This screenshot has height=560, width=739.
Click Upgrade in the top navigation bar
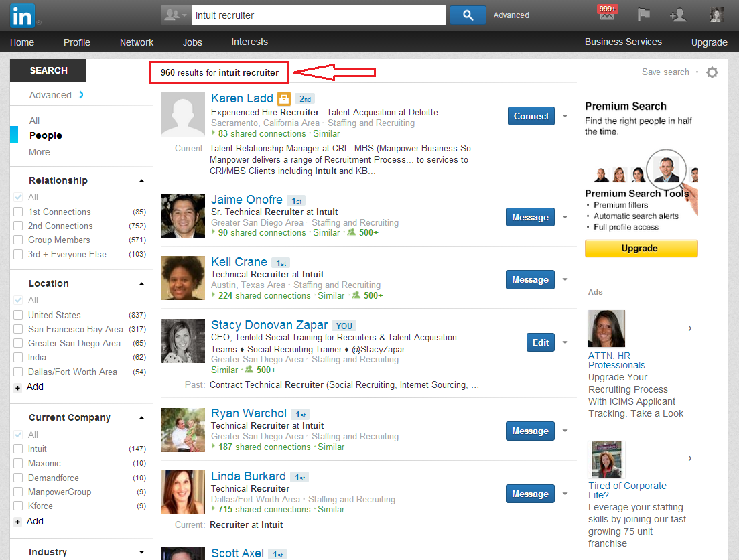coord(709,42)
